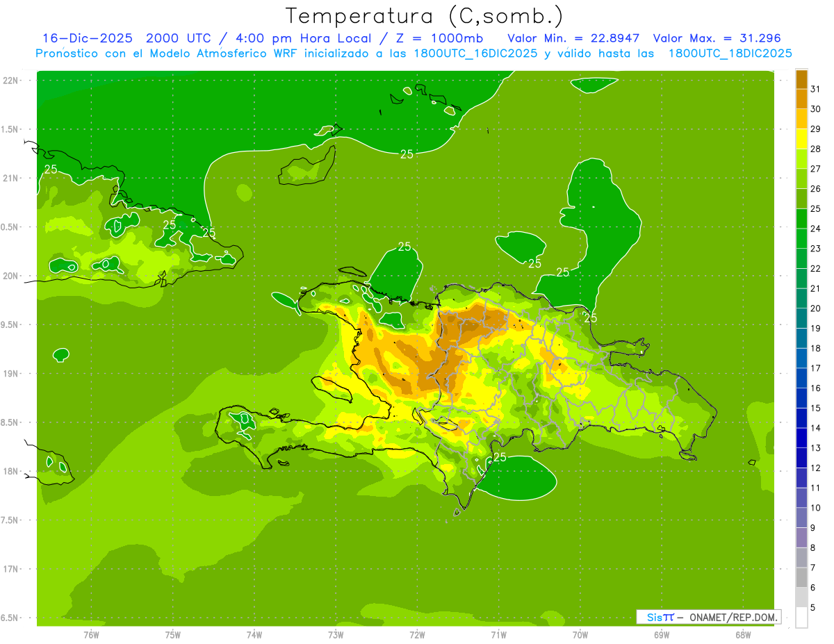Pick the orange swatch between 30 and 31
The image size is (834, 644).
tap(801, 99)
